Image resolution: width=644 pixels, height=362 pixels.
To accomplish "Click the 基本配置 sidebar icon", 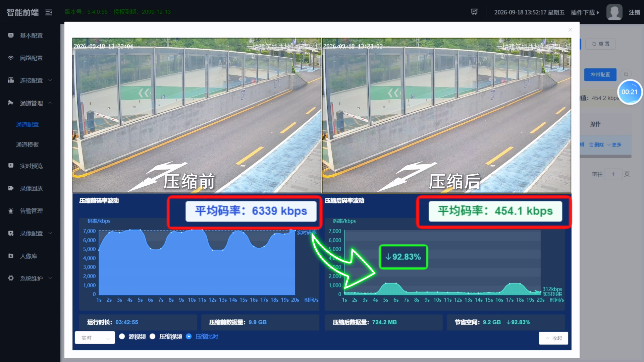I will [x=11, y=35].
